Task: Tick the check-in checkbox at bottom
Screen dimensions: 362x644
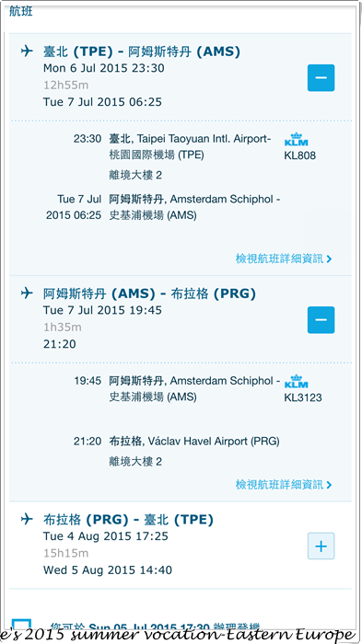Action: pos(21,625)
